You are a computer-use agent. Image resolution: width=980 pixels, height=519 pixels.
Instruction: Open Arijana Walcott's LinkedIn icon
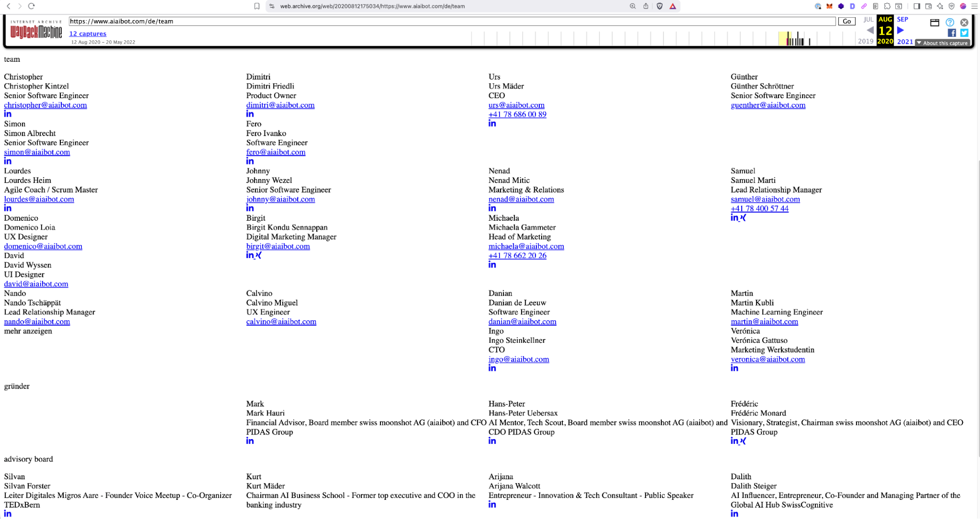point(492,504)
